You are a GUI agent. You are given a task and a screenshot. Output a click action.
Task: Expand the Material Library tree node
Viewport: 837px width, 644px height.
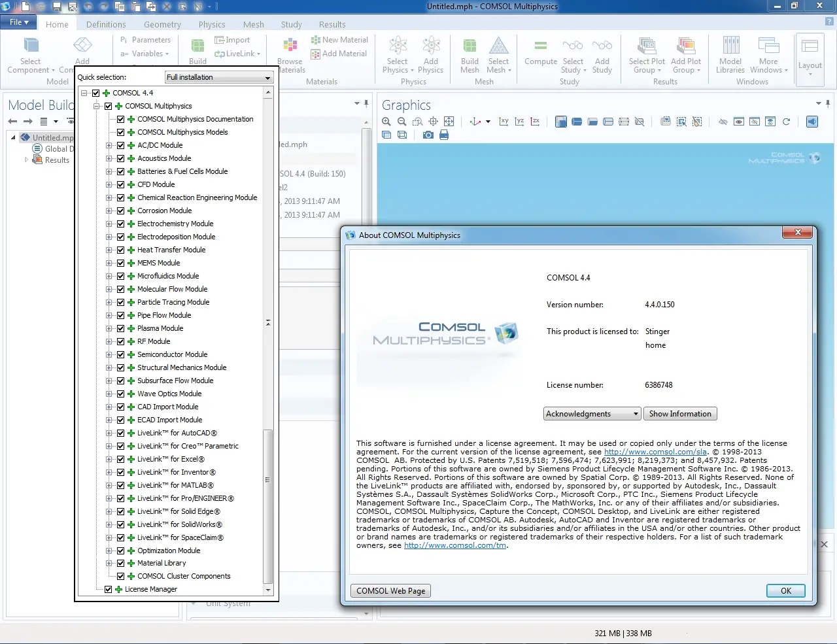(x=109, y=563)
